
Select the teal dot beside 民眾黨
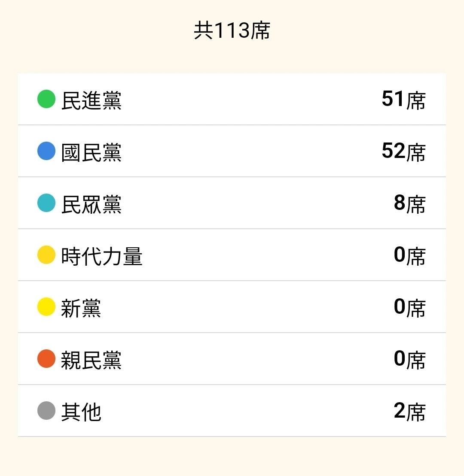[x=46, y=203]
